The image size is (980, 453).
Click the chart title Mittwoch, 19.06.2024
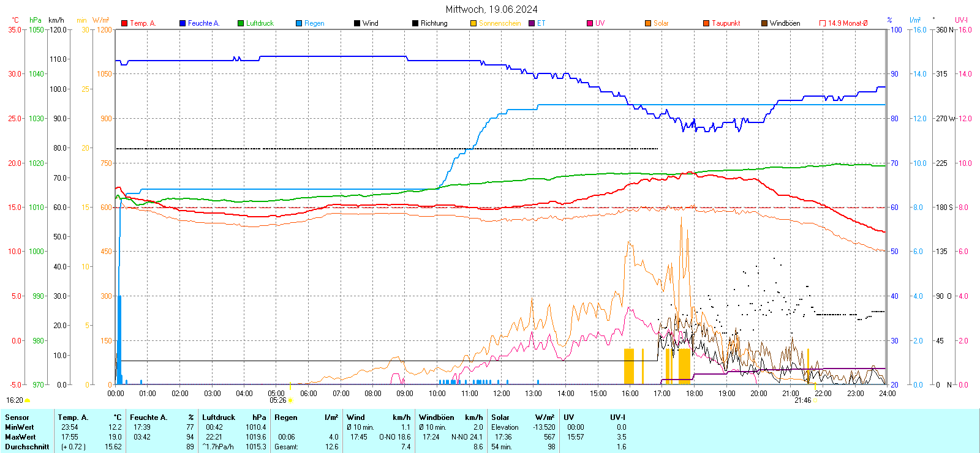point(491,9)
